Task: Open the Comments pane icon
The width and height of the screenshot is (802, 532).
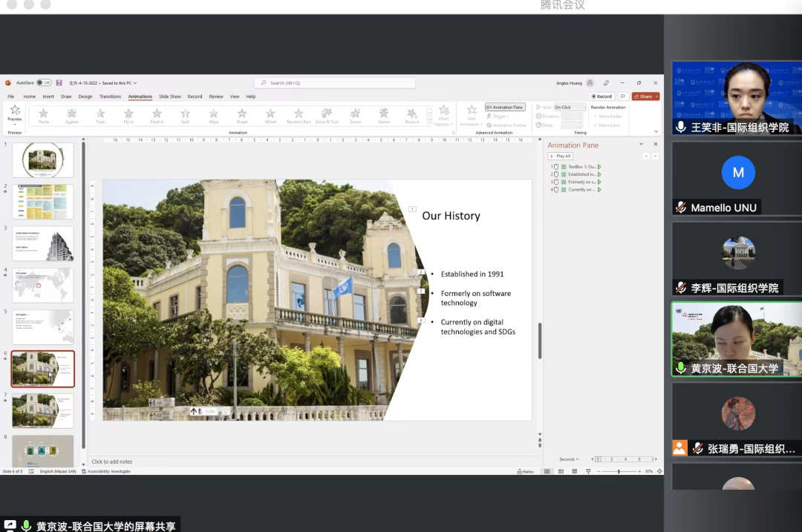Action: point(623,96)
